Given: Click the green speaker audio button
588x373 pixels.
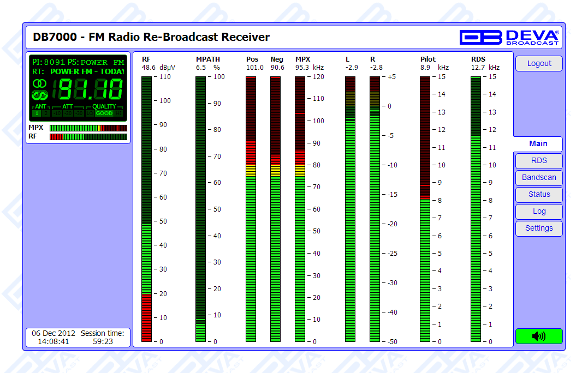Looking at the screenshot, I should coord(538,336).
